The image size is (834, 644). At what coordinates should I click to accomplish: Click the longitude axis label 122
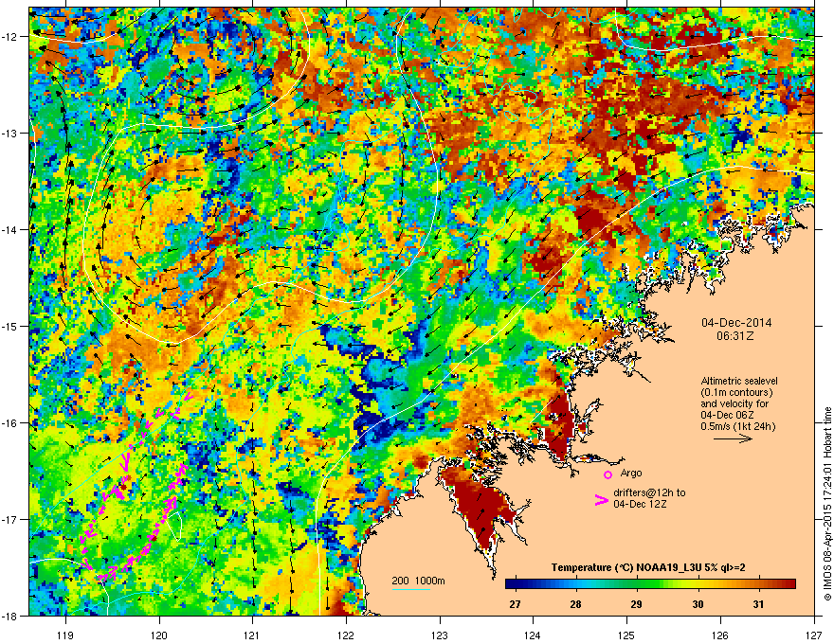[346, 635]
